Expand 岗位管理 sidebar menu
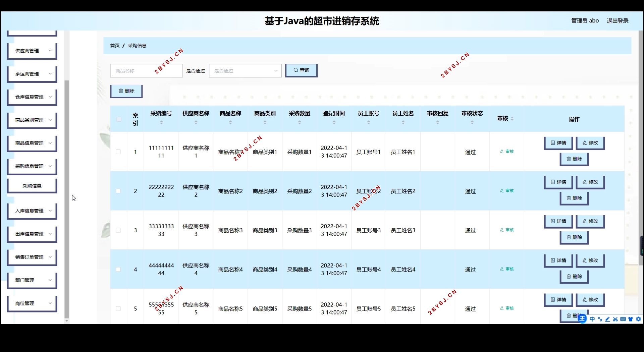This screenshot has height=352, width=644. (32, 303)
